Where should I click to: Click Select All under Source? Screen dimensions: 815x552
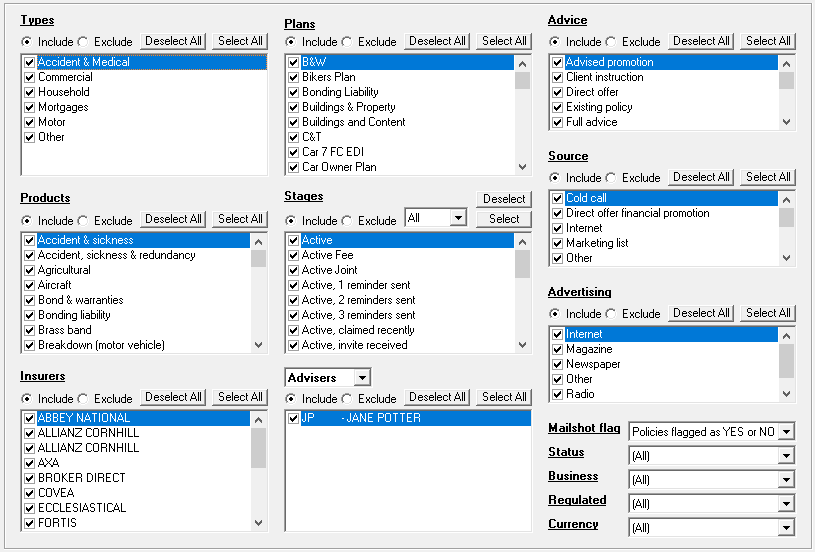[x=768, y=177]
